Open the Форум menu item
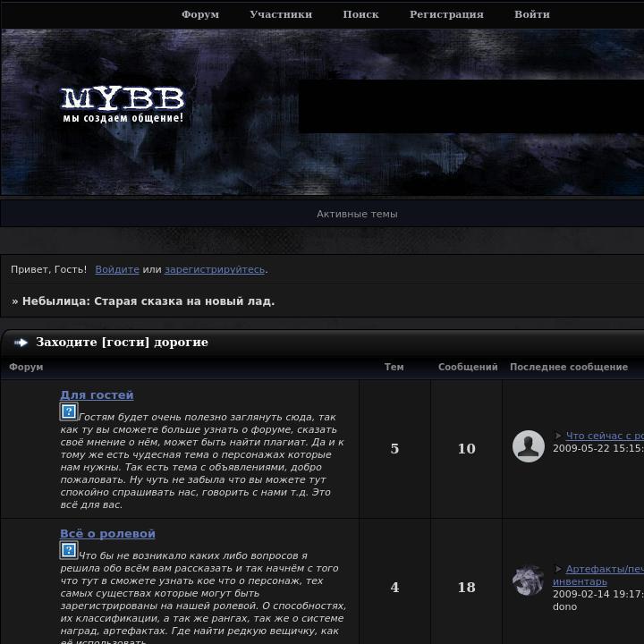644x644 pixels. 200,14
